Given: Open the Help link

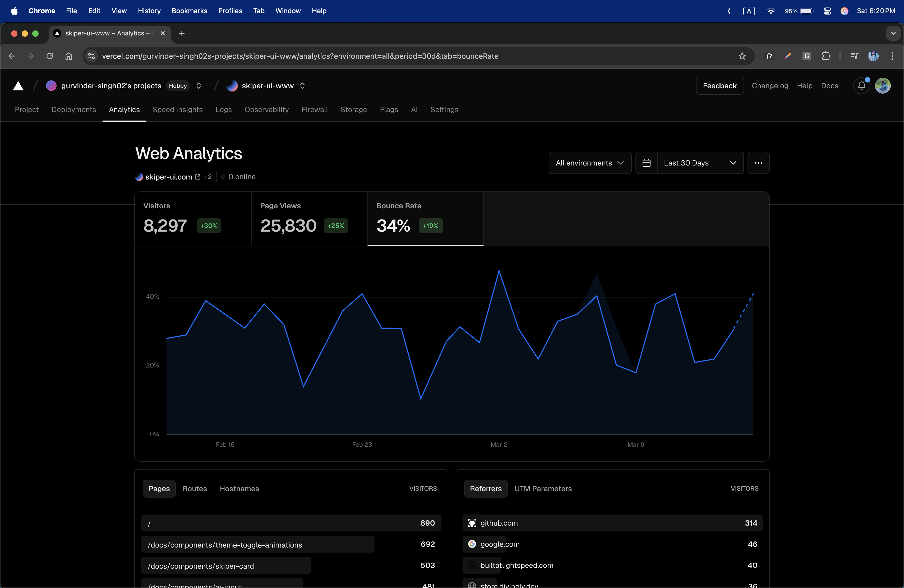Looking at the screenshot, I should click(x=805, y=86).
